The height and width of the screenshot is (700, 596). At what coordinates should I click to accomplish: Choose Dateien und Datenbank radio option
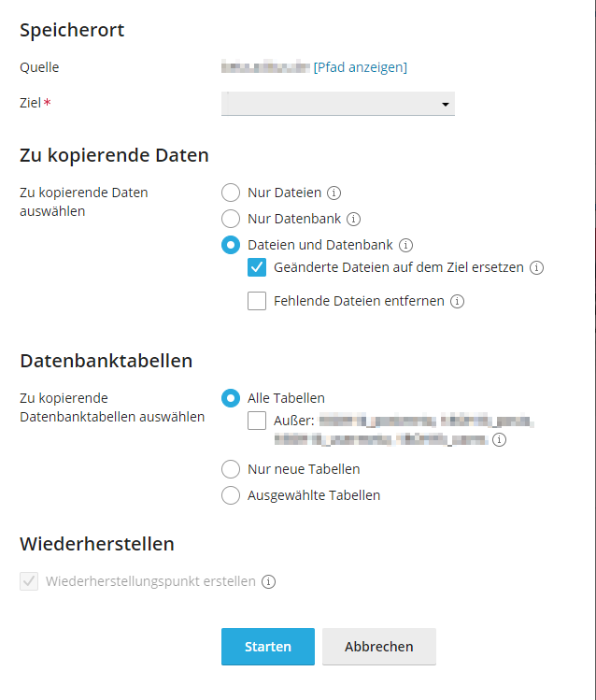(231, 245)
